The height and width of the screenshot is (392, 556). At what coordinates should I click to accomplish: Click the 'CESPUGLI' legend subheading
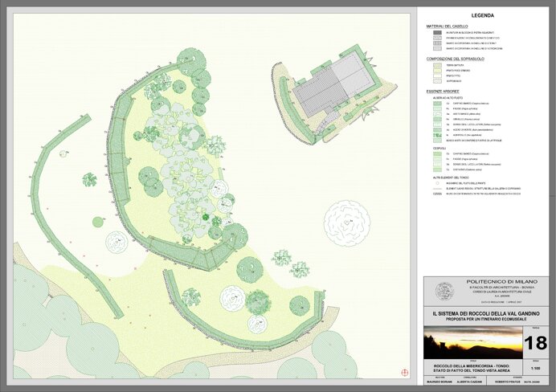pos(439,149)
